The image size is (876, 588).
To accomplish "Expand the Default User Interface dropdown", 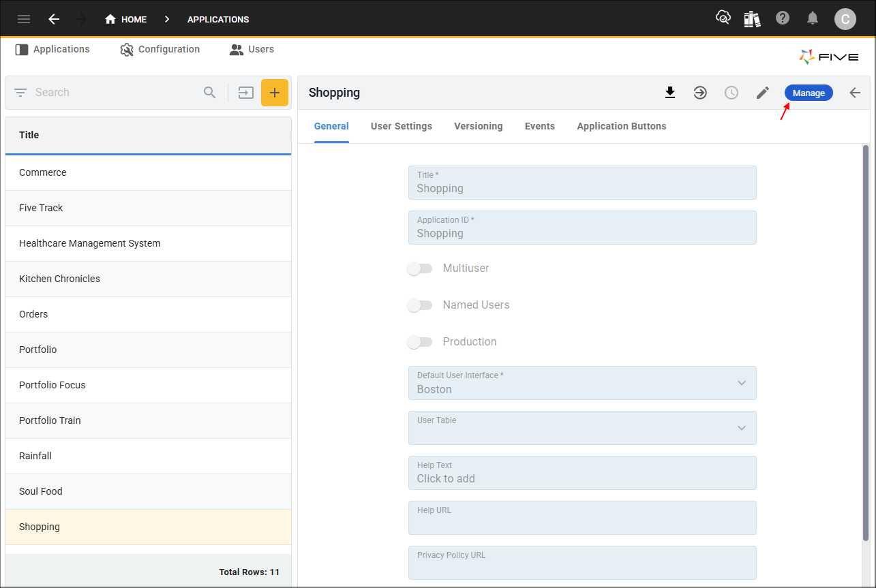I will pos(742,383).
